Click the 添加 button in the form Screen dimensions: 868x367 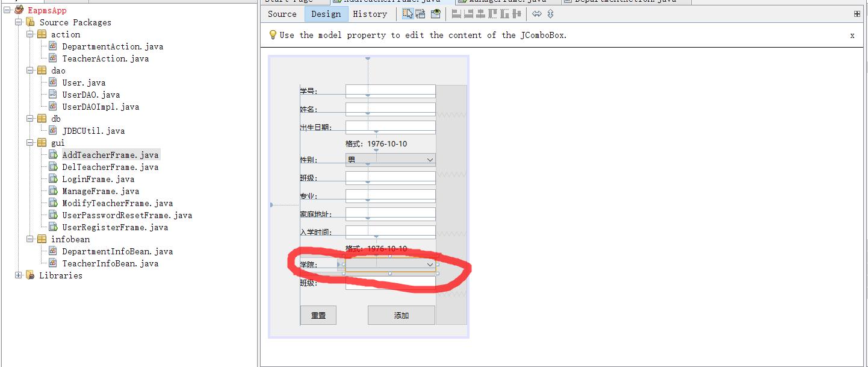[401, 315]
